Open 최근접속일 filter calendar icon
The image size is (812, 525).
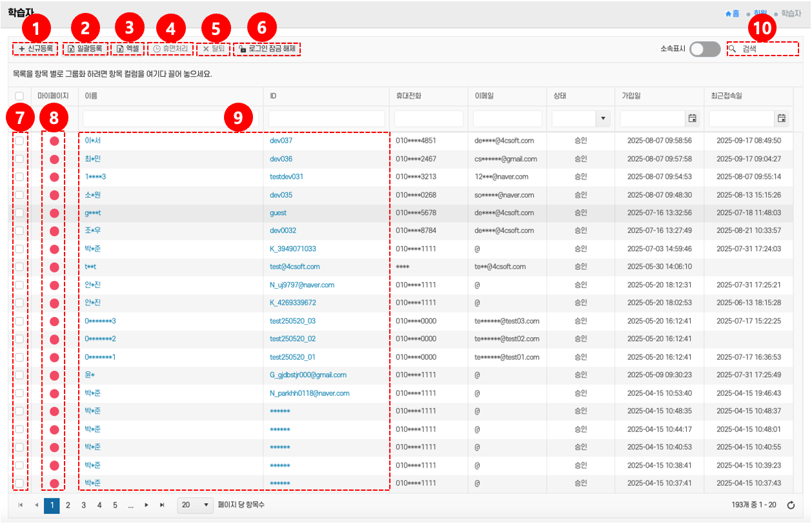[x=781, y=118]
